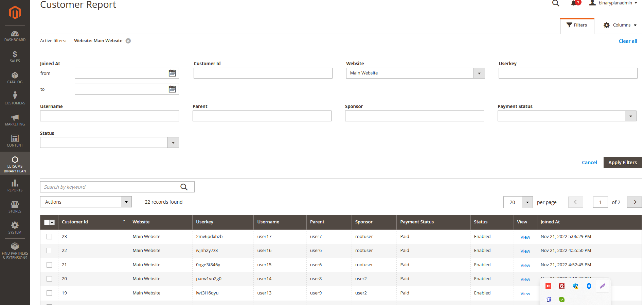
Task: Open the Joined At from-date calendar picker
Action: [x=172, y=73]
